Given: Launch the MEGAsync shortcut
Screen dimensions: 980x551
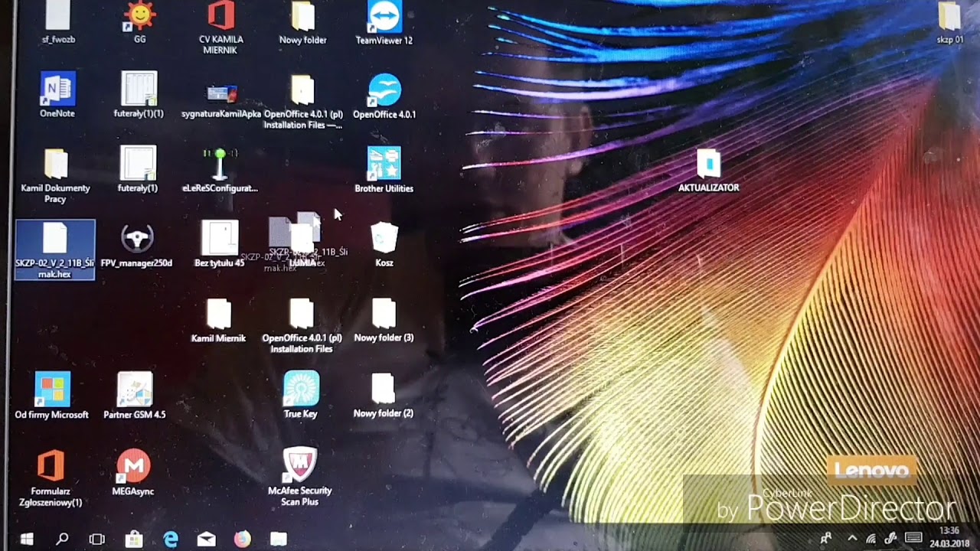Looking at the screenshot, I should [133, 473].
